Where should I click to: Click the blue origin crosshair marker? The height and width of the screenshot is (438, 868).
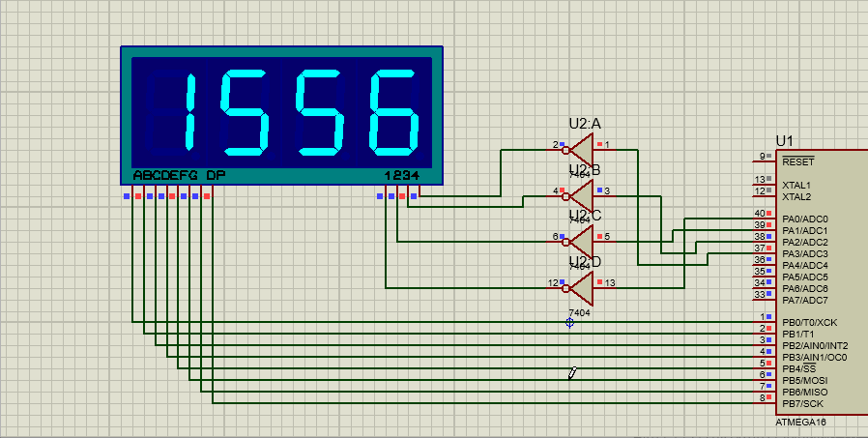569,322
